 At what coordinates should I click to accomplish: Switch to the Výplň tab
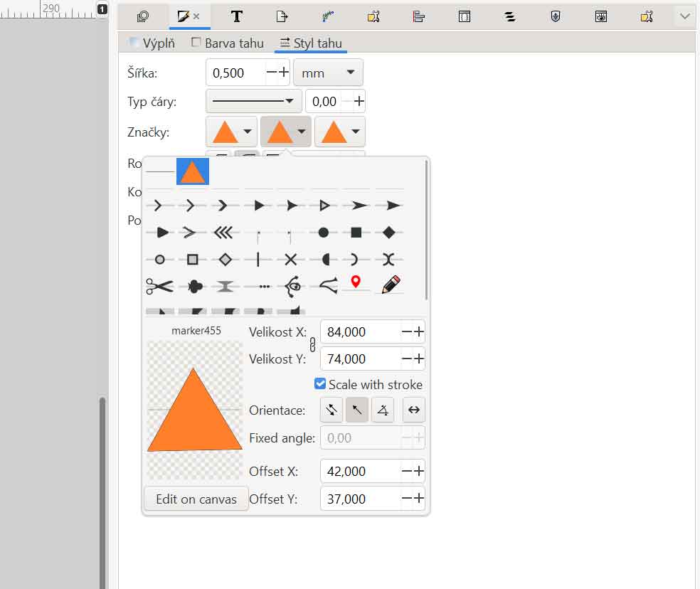152,43
